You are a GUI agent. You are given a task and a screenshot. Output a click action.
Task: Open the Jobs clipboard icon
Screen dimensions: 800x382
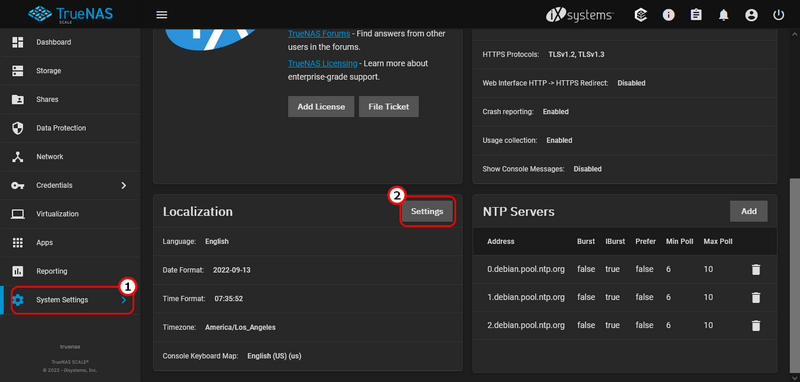696,15
